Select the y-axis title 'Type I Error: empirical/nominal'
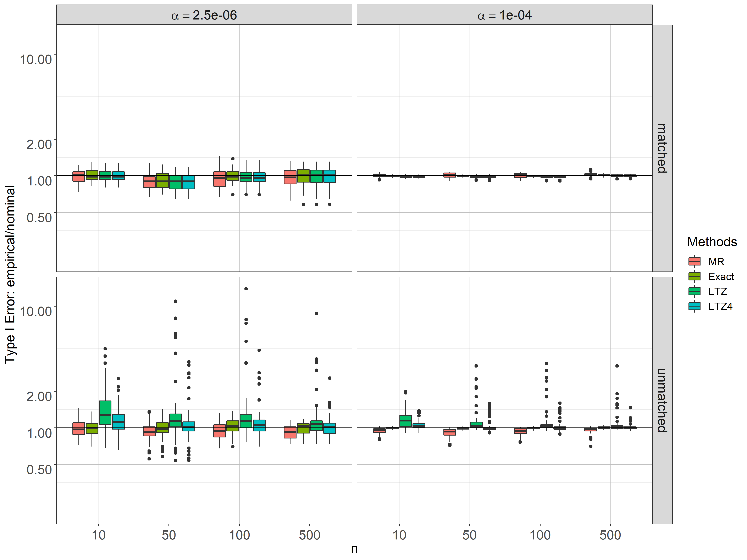 point(10,274)
